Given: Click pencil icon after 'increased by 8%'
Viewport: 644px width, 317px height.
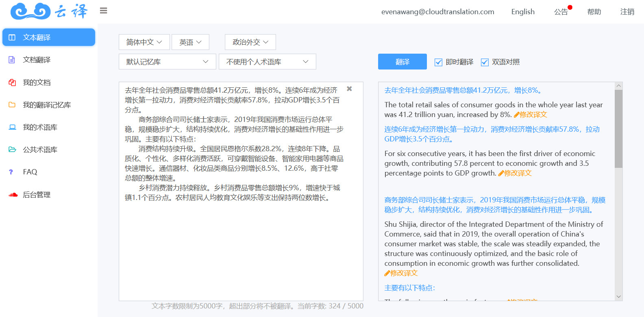Looking at the screenshot, I should click(516, 115).
